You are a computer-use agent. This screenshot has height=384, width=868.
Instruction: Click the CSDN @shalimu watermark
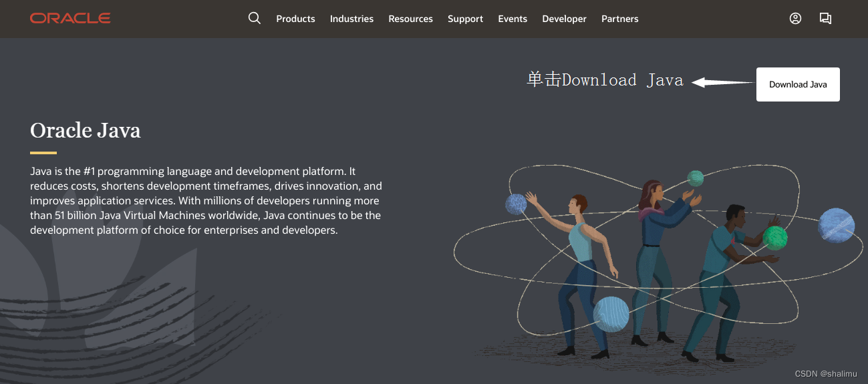pyautogui.click(x=826, y=374)
